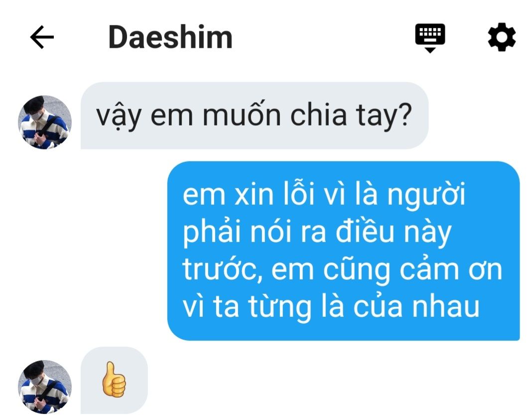Screen dimensions: 527x420
Task: Select the blue sent message bubble
Action: [x=344, y=251]
